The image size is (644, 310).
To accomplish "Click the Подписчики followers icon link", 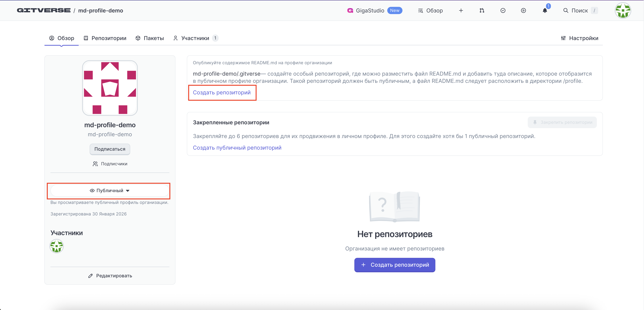I will pyautogui.click(x=110, y=164).
